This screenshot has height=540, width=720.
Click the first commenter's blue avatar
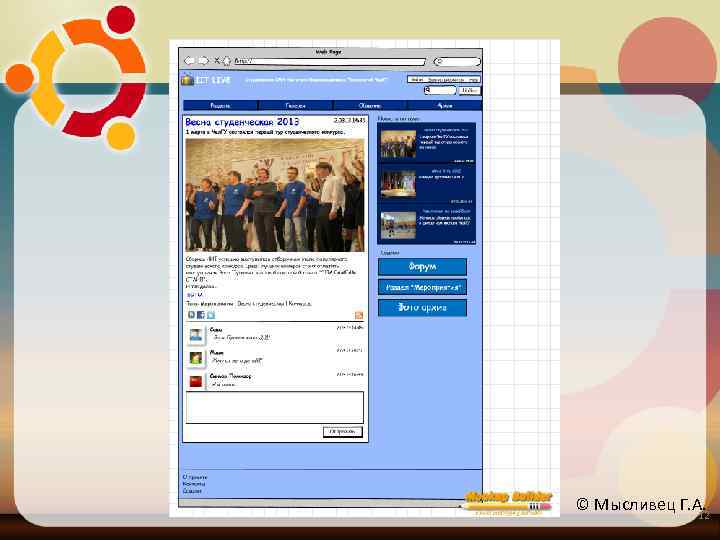click(x=196, y=334)
